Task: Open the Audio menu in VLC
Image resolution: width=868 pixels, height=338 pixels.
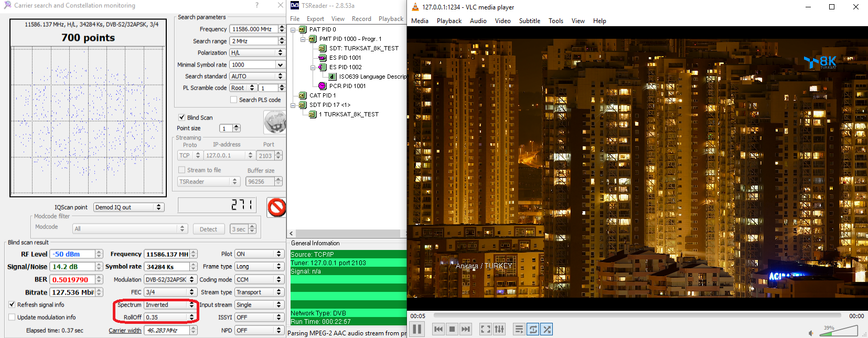Action: 478,21
